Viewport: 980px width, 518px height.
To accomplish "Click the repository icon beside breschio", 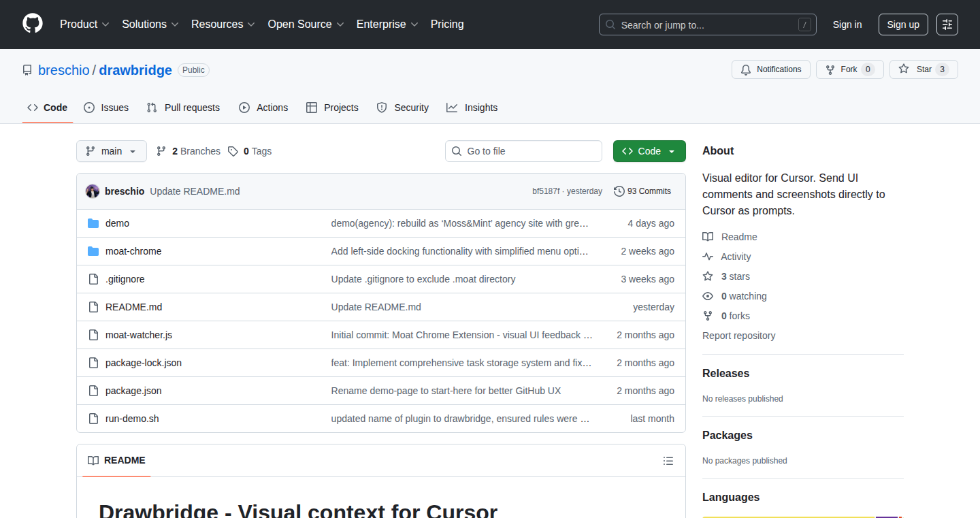I will pyautogui.click(x=27, y=70).
